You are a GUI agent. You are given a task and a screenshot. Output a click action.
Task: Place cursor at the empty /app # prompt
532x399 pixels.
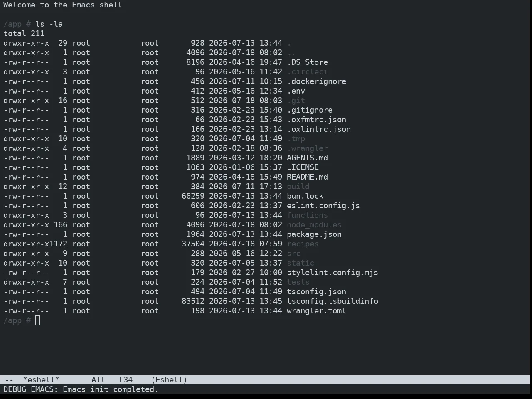[38, 320]
